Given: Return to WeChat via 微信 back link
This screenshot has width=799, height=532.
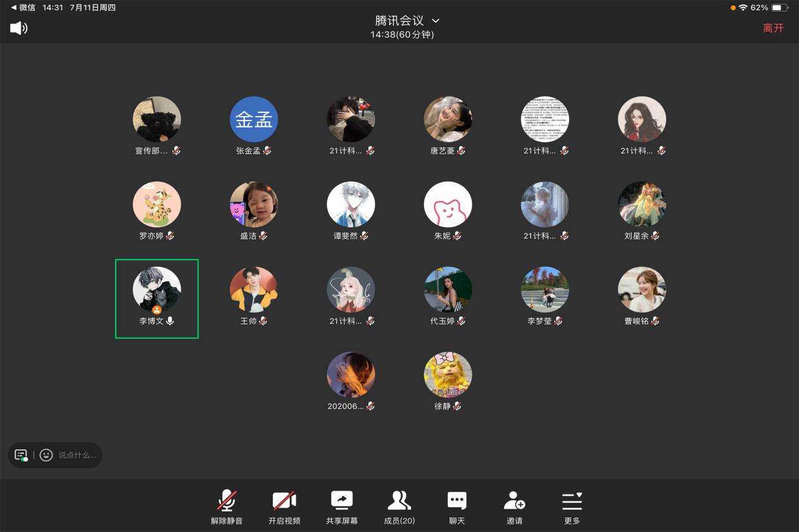Looking at the screenshot, I should click(23, 8).
